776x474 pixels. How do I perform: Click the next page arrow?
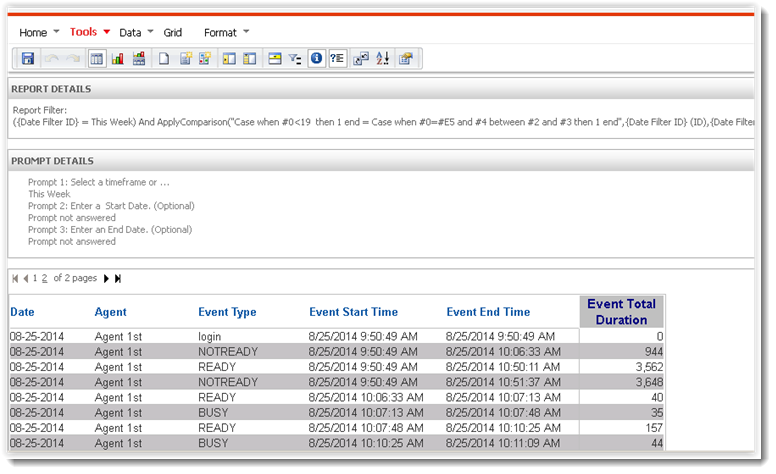click(106, 278)
